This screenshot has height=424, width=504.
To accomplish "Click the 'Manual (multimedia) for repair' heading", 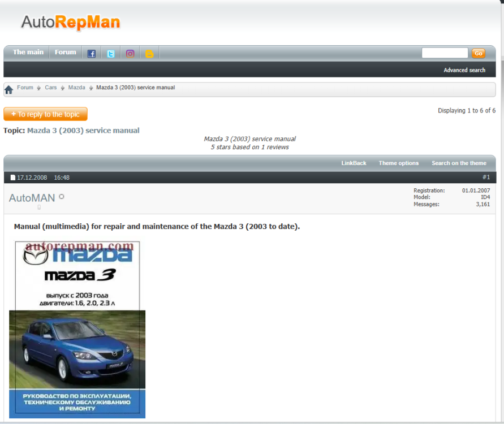I will (157, 227).
